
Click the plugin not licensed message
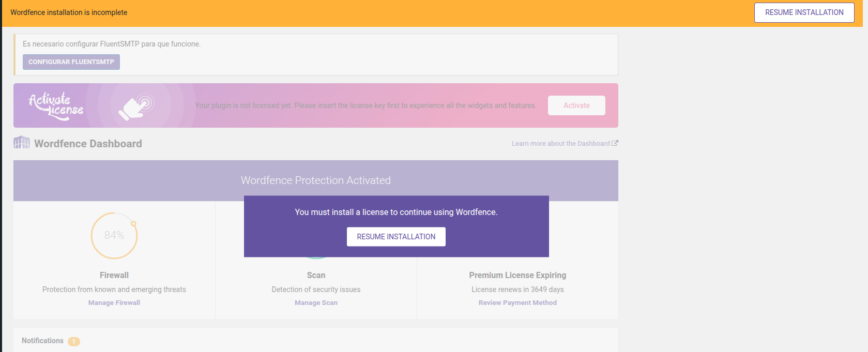click(x=366, y=105)
